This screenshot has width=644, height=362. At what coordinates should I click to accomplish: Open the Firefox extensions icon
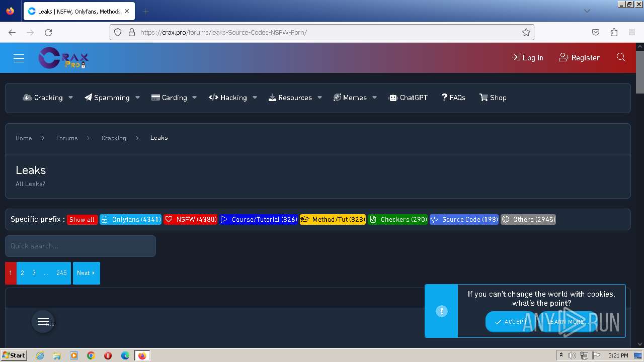(x=614, y=32)
